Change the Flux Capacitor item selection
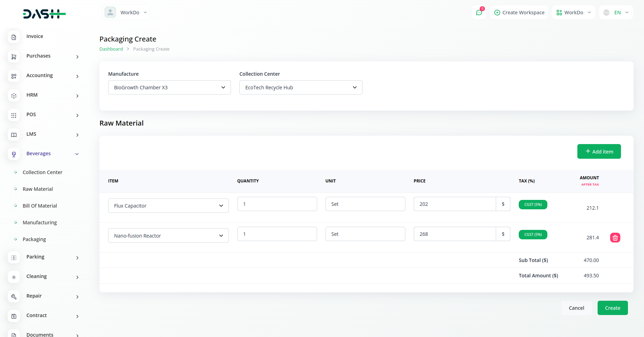The height and width of the screenshot is (337, 644). click(x=168, y=206)
